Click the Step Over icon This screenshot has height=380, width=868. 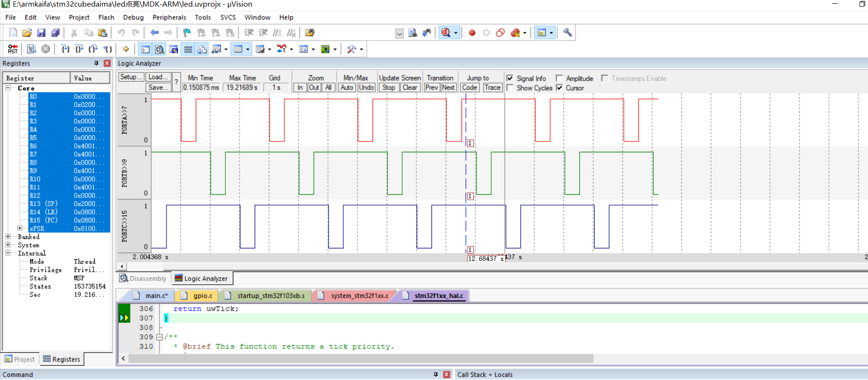pyautogui.click(x=79, y=49)
